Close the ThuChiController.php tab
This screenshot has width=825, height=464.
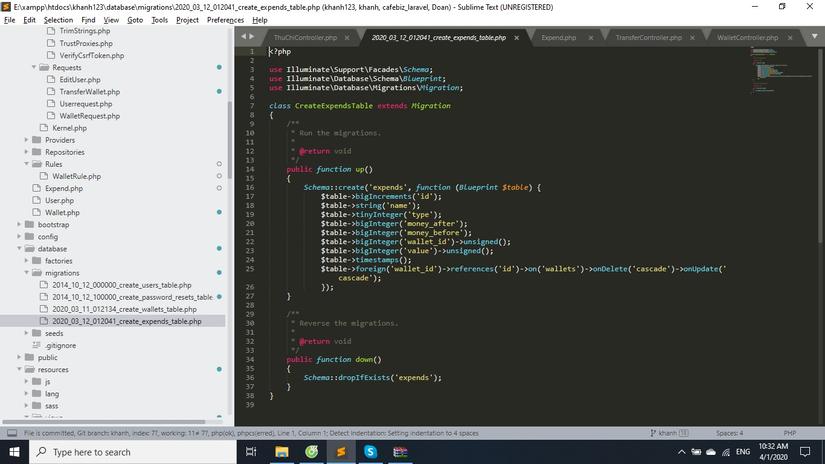[347, 38]
